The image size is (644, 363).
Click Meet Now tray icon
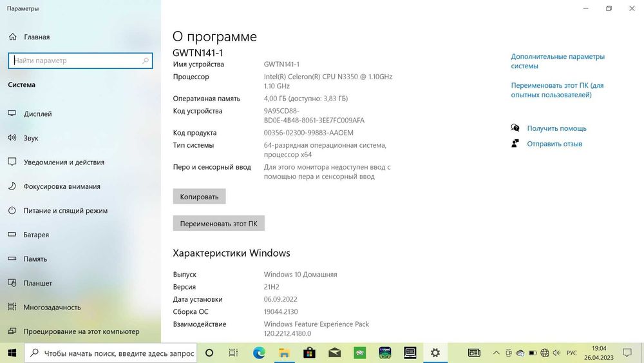tap(509, 353)
